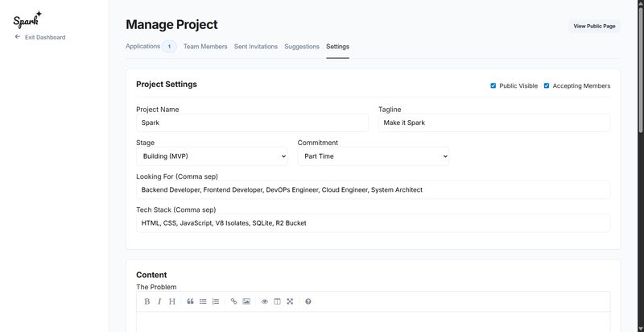This screenshot has height=332, width=644.
Task: Toggle bold formatting in the editor toolbar
Action: pyautogui.click(x=147, y=301)
